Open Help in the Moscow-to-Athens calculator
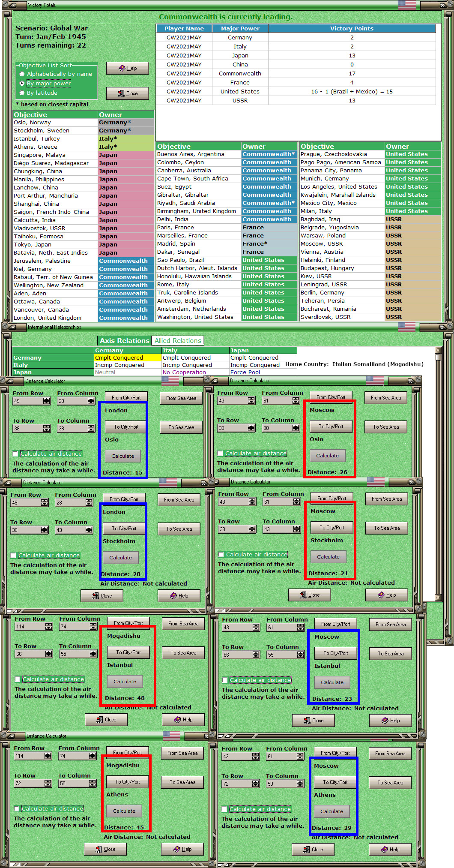The width and height of the screenshot is (454, 868). [390, 850]
